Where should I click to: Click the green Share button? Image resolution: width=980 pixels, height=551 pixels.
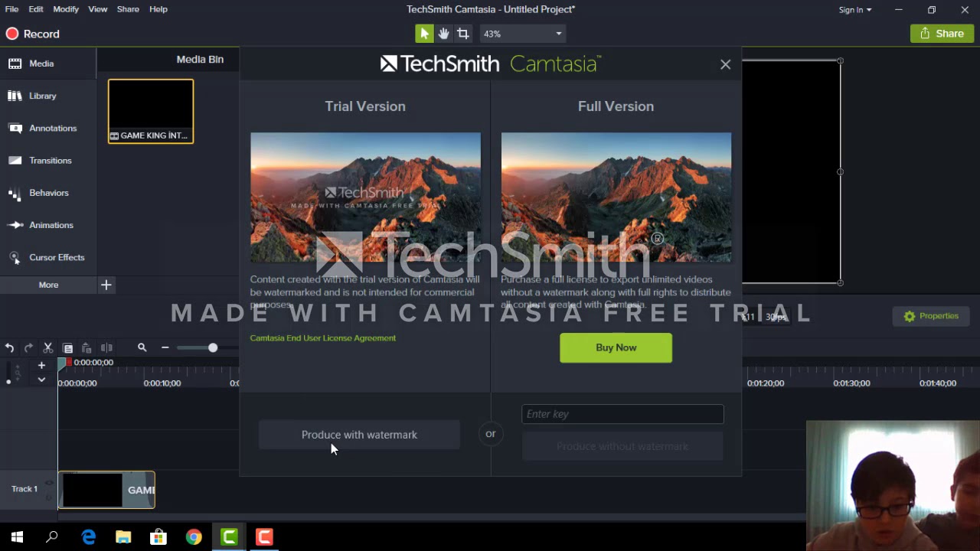pyautogui.click(x=942, y=34)
